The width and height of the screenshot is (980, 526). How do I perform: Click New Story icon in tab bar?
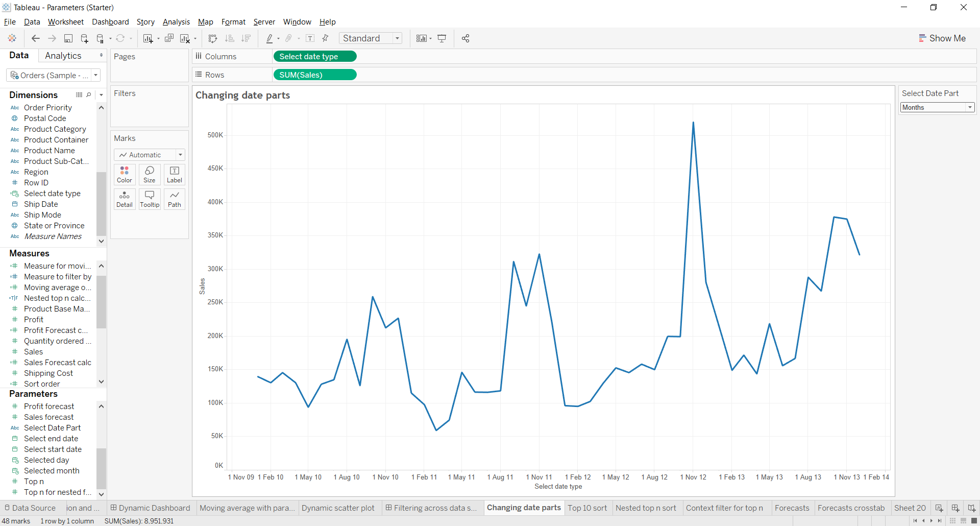pos(971,508)
